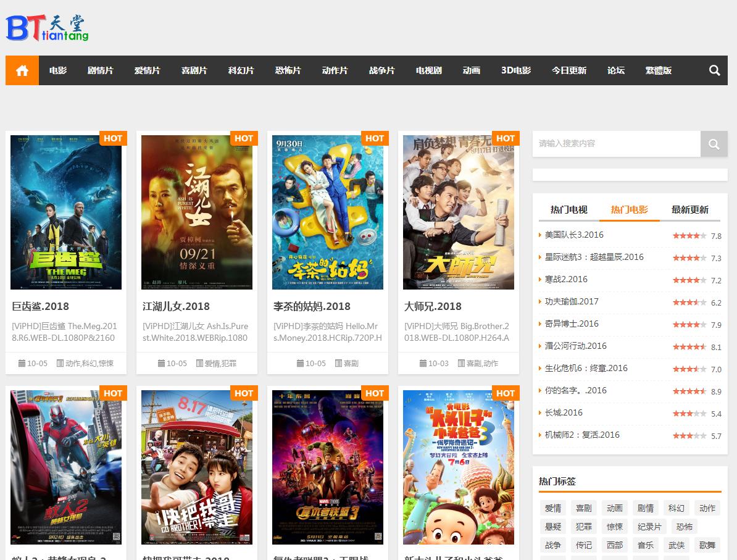This screenshot has width=737, height=560.
Task: Open the 李茶的姑妈 poster thumbnail
Action: click(328, 212)
